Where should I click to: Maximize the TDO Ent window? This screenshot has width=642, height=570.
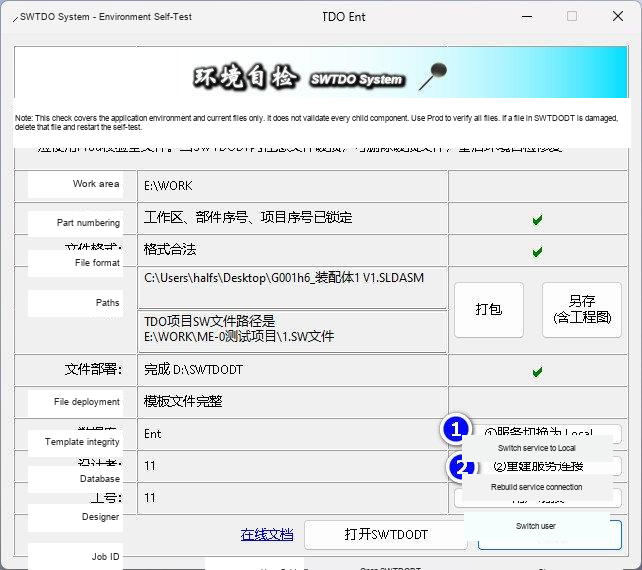point(572,16)
